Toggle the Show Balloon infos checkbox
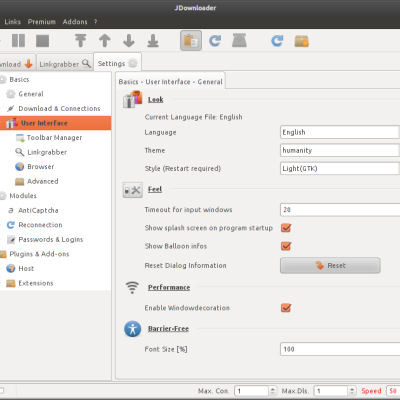This screenshot has width=400, height=400. [x=286, y=246]
